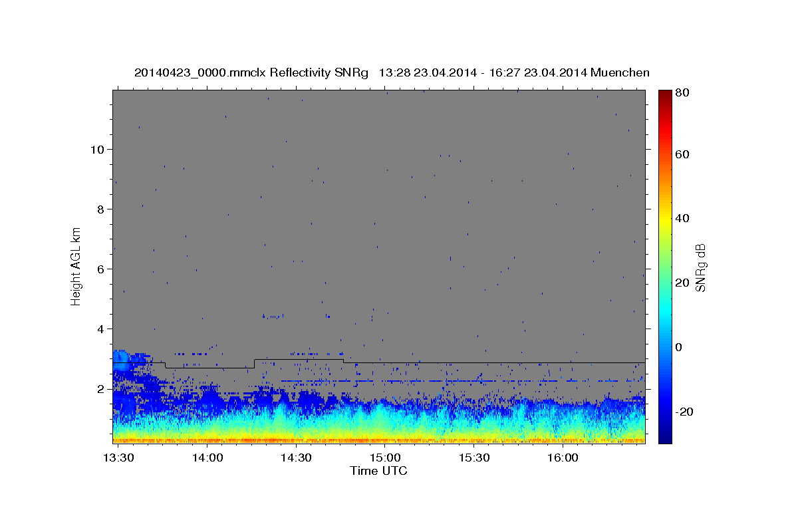This screenshot has width=798, height=532.
Task: Click the orange-red ground echo band at plot bottom
Action: pos(378,440)
